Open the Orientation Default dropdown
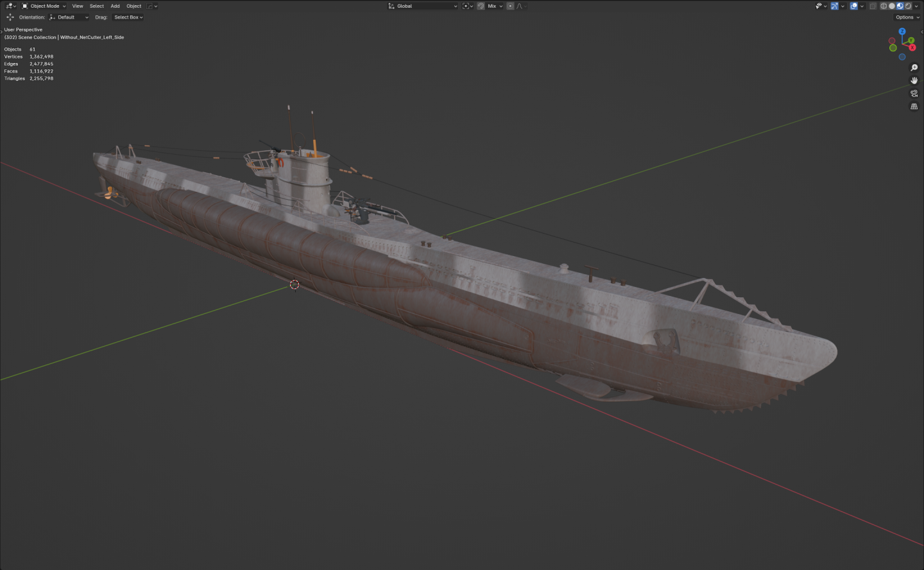The width and height of the screenshot is (924, 570). 69,17
